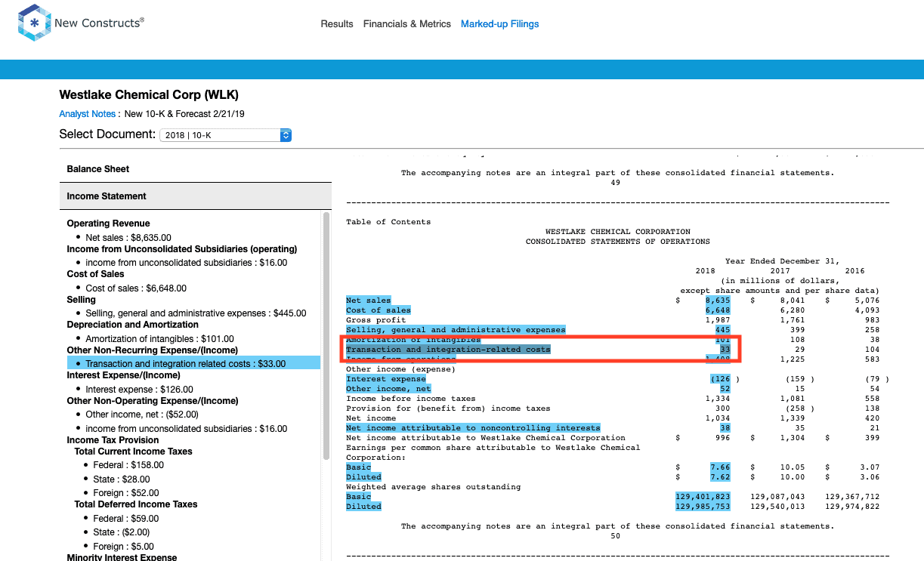924x561 pixels.
Task: Click the Cost of Sales sidebar heading
Action: point(95,274)
